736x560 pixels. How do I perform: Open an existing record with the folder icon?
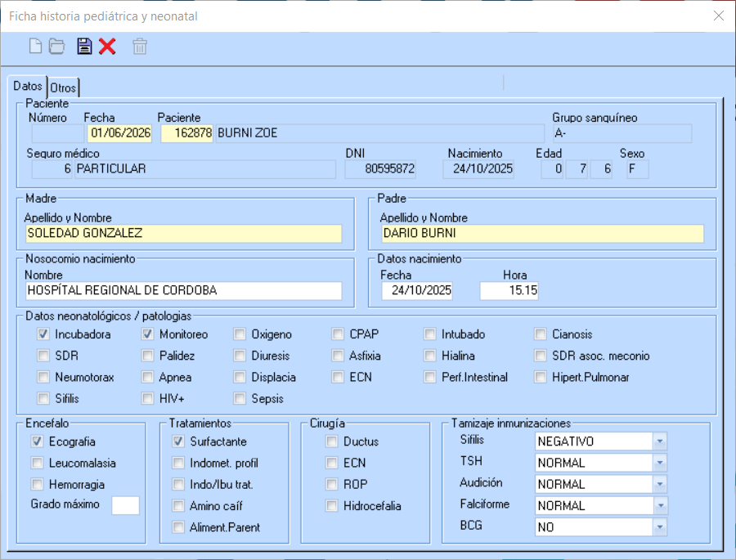tap(56, 47)
